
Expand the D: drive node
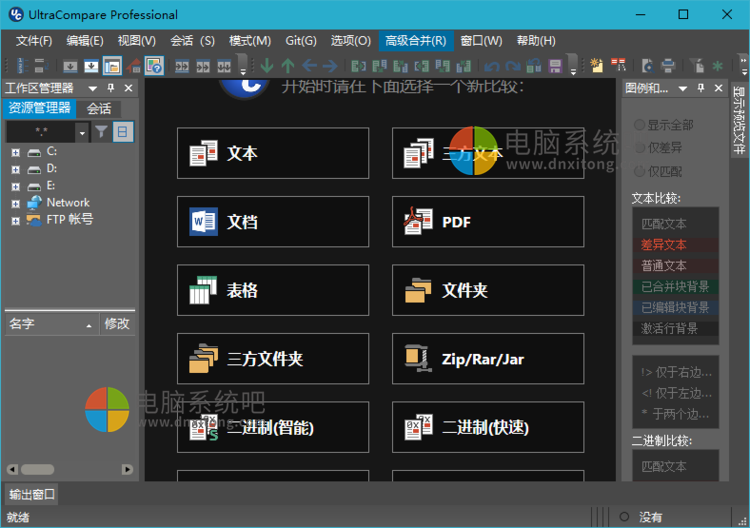pyautogui.click(x=16, y=170)
